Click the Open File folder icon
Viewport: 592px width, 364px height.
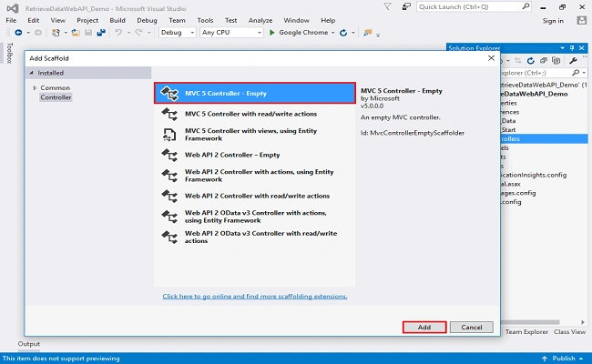point(76,33)
